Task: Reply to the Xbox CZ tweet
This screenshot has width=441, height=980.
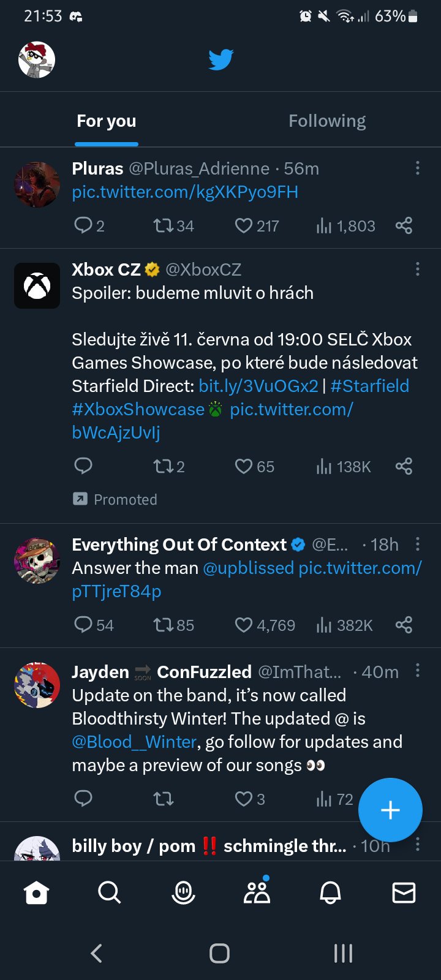Action: point(83,466)
